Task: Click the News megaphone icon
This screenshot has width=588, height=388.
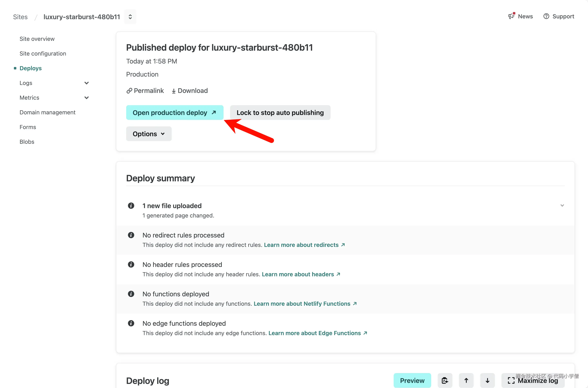Action: pyautogui.click(x=511, y=16)
